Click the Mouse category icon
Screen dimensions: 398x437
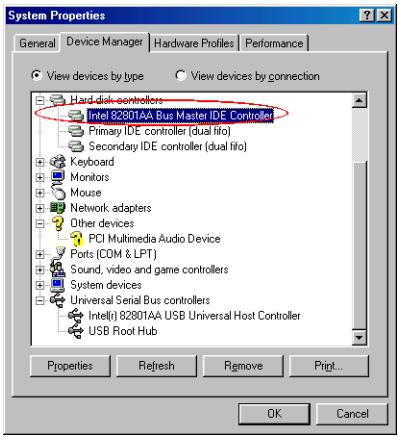(x=58, y=192)
